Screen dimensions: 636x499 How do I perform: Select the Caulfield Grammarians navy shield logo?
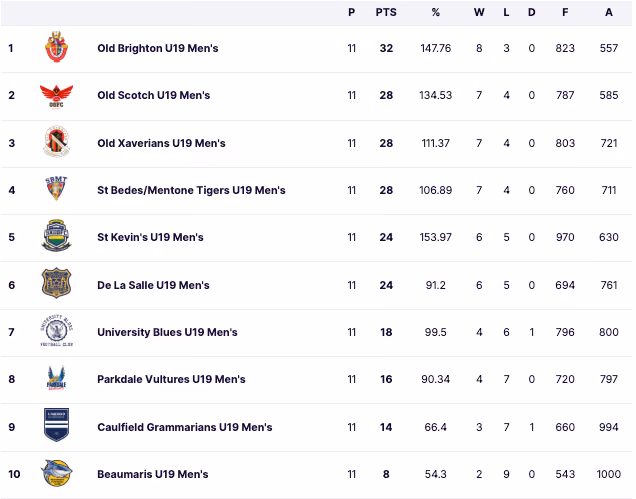pos(56,425)
